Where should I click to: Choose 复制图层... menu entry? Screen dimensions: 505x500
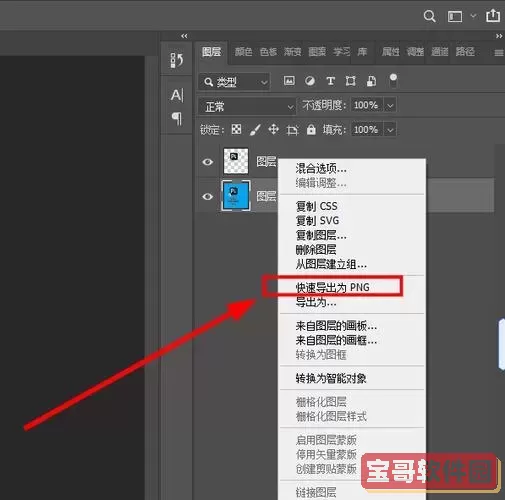pyautogui.click(x=321, y=235)
